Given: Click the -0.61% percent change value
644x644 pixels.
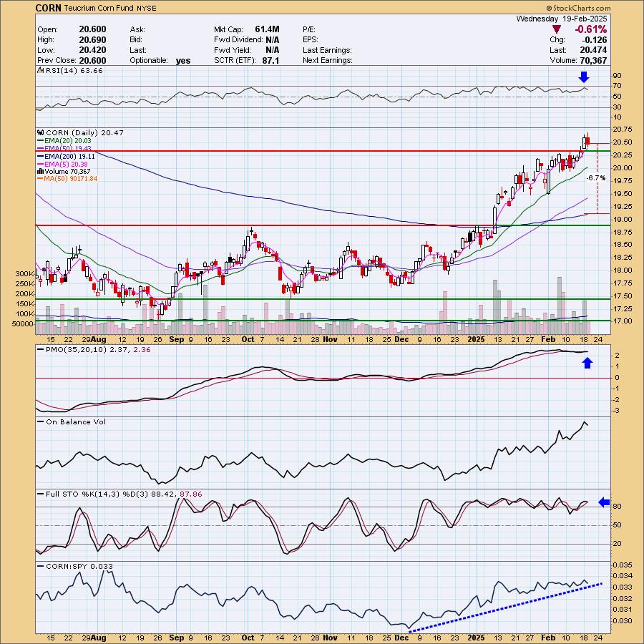Looking at the screenshot, I should [590, 29].
